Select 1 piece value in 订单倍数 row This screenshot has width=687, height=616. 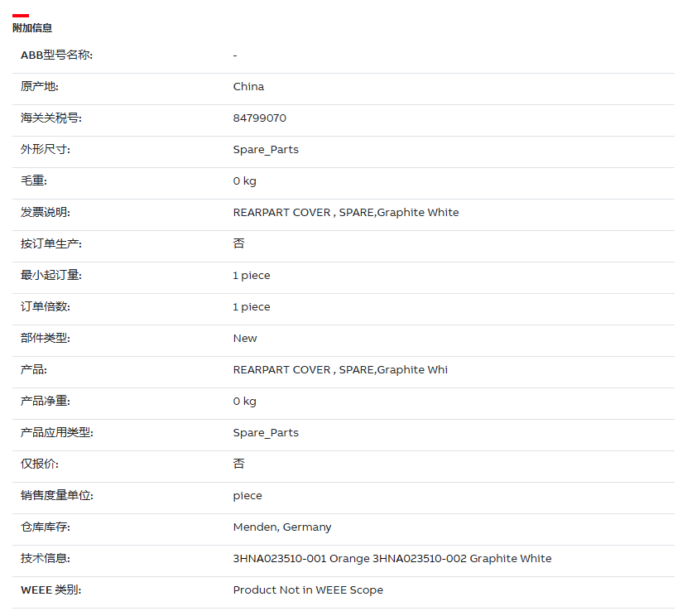[x=252, y=307]
